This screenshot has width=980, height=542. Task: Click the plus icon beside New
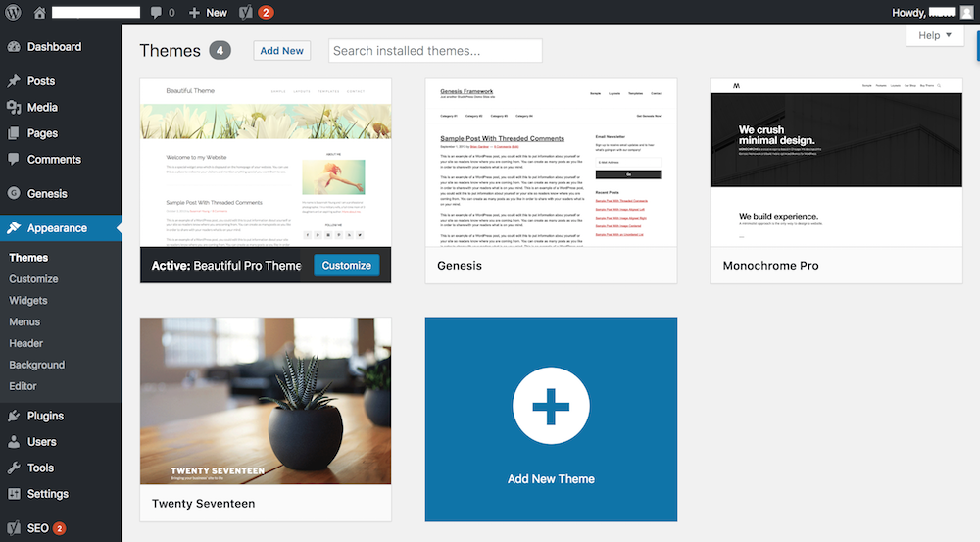[x=194, y=13]
